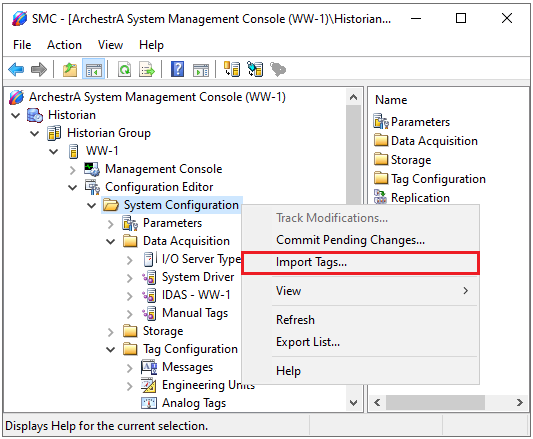Screen dimensions: 533x439
Task: Click the right pane horizontal scrollbar thumb
Action: pyautogui.click(x=435, y=403)
